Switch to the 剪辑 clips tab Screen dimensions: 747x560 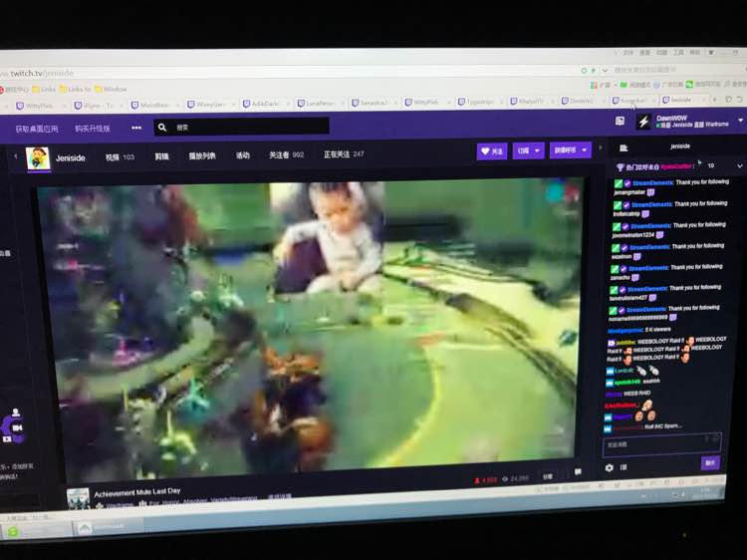coord(161,156)
